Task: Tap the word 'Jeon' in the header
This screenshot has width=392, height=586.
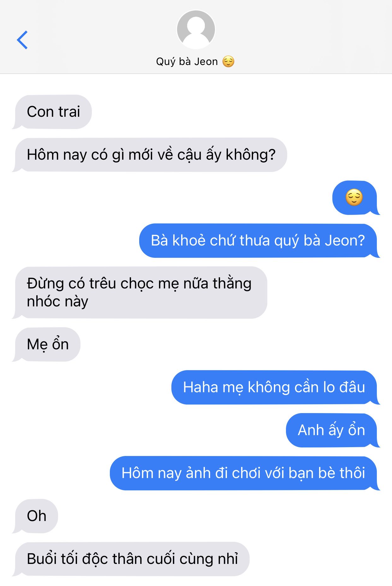Action: click(x=206, y=62)
